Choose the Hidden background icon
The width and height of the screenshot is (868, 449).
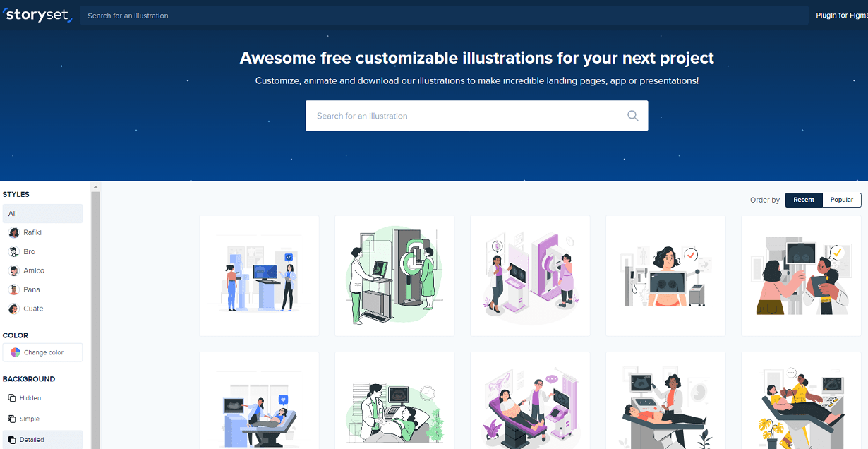(x=11, y=398)
